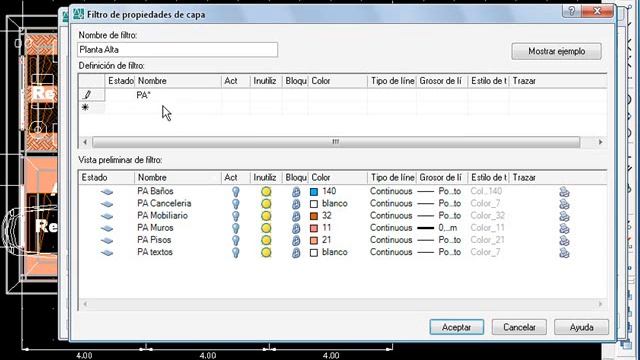640x360 pixels.
Task: Click the lock icon for PA Muros
Action: [x=296, y=229]
